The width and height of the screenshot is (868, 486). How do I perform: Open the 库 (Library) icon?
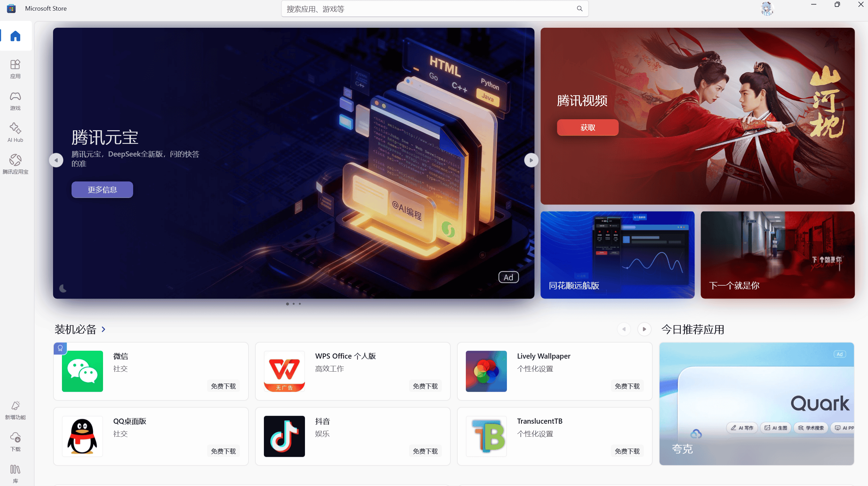click(15, 473)
